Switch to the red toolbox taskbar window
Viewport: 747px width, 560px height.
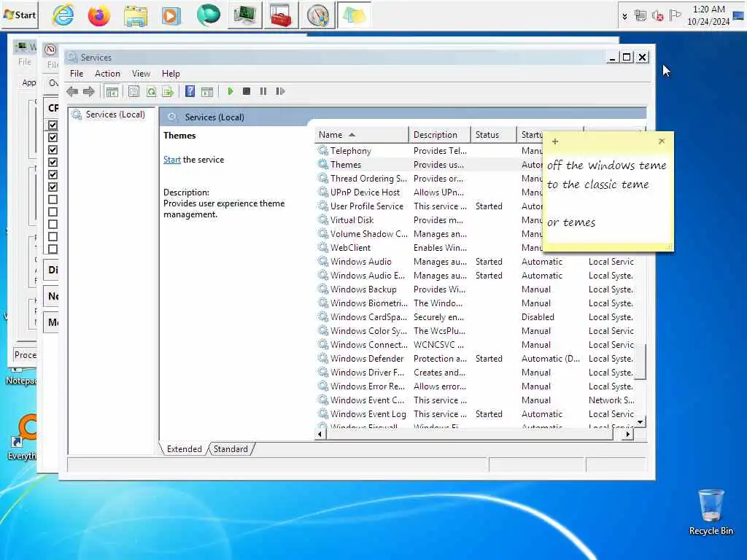click(x=281, y=15)
